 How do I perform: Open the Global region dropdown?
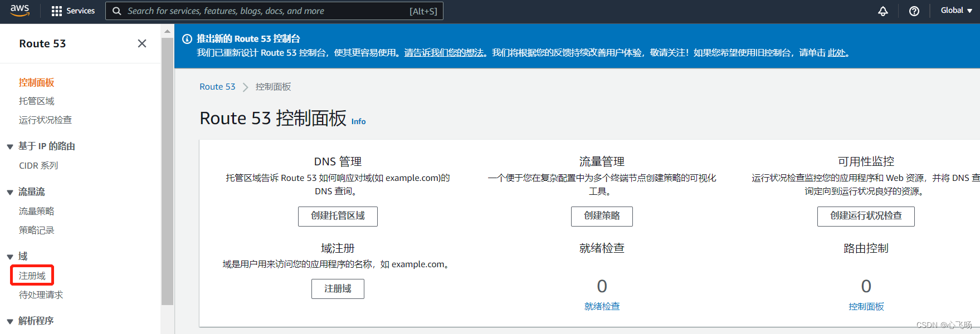956,11
